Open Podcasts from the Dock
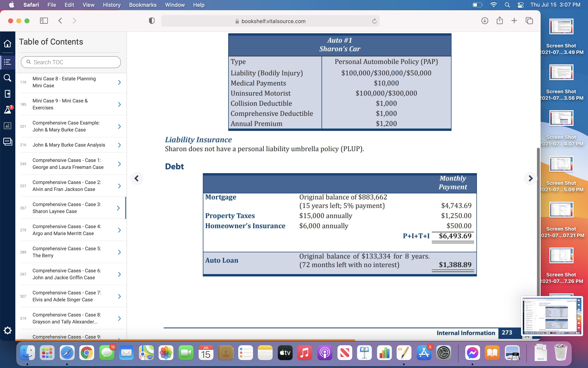 click(x=325, y=353)
